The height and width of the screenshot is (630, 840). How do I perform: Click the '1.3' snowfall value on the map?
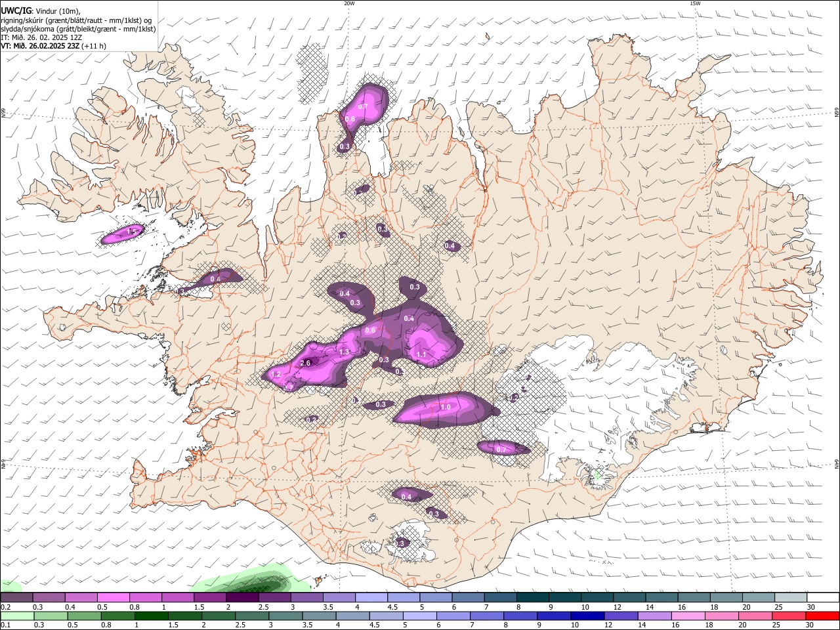(x=345, y=352)
